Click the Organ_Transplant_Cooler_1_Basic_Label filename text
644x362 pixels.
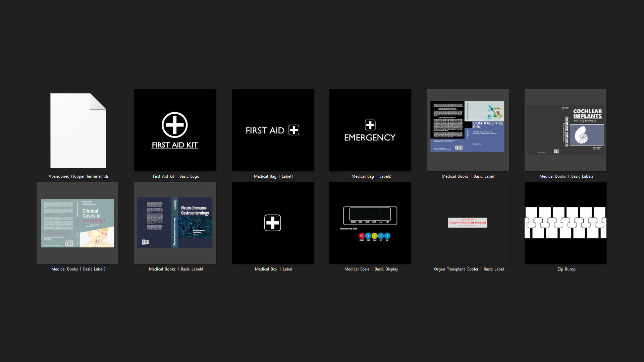(469, 269)
